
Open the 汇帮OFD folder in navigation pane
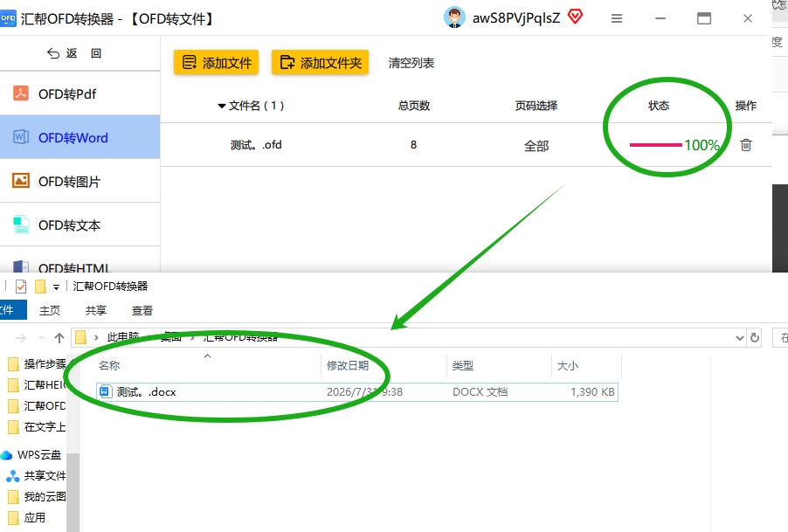coord(38,406)
